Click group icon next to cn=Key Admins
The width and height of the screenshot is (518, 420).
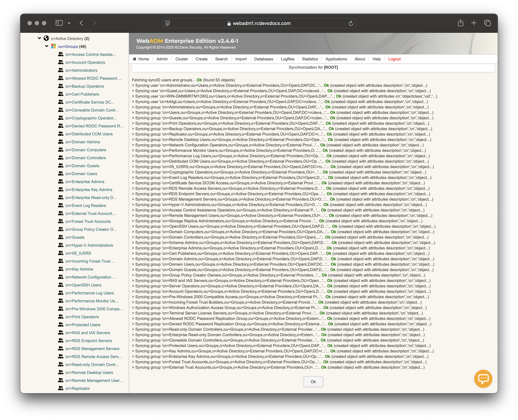point(61,269)
